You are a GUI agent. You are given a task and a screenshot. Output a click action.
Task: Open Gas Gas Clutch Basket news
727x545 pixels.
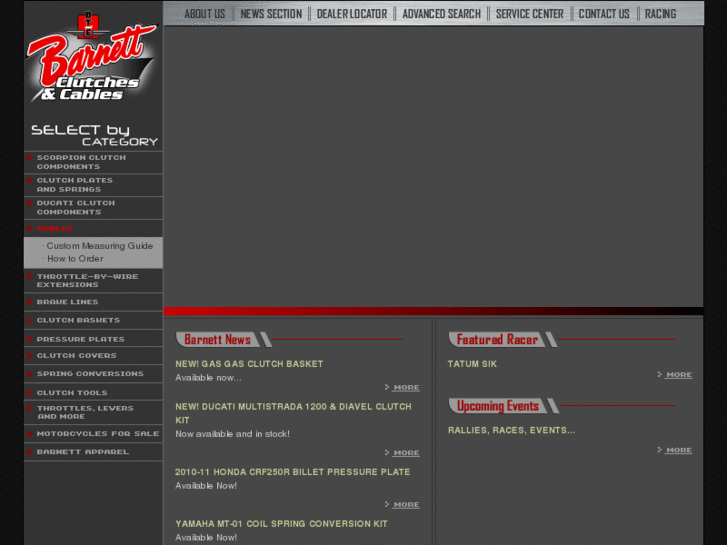tap(249, 364)
